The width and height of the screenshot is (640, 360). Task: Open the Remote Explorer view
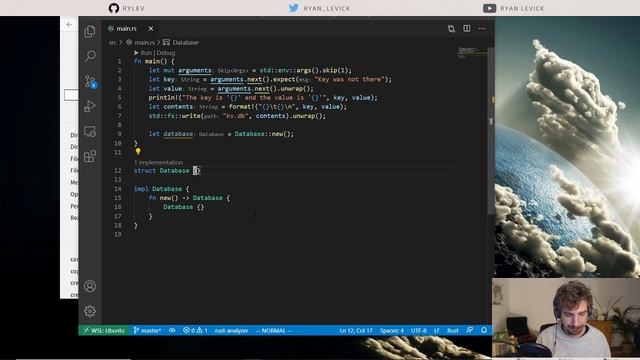[90, 131]
